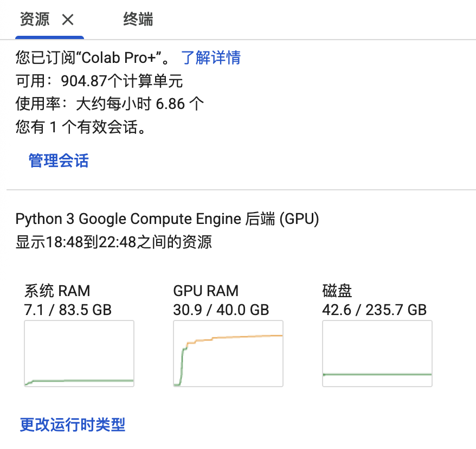Image resolution: width=476 pixels, height=449 pixels.
Task: Select the 系统 RAM heading label
Action: point(57,291)
